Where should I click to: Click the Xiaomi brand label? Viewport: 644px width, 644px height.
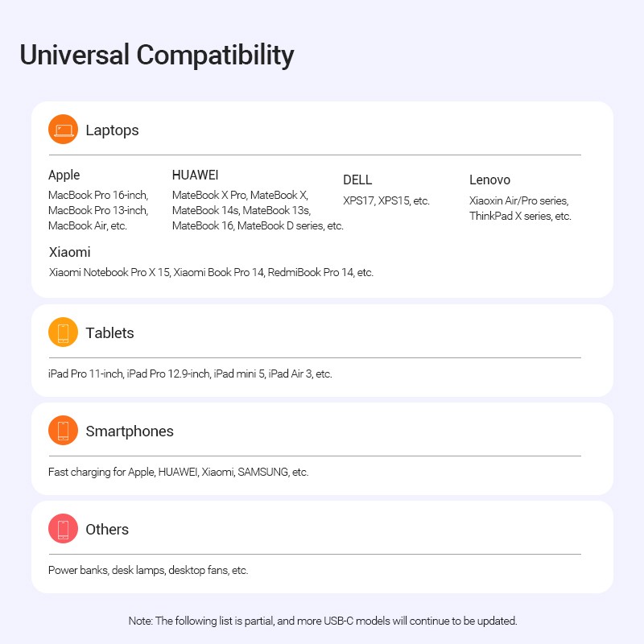click(x=69, y=253)
